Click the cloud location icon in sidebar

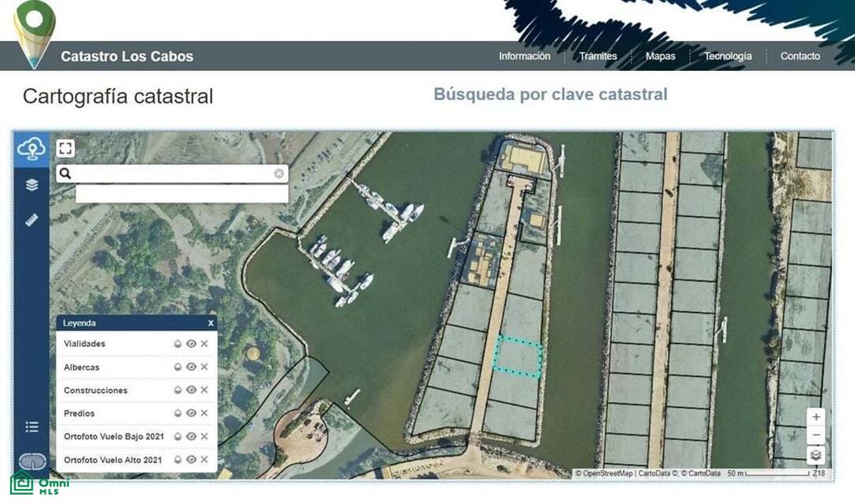(x=32, y=149)
